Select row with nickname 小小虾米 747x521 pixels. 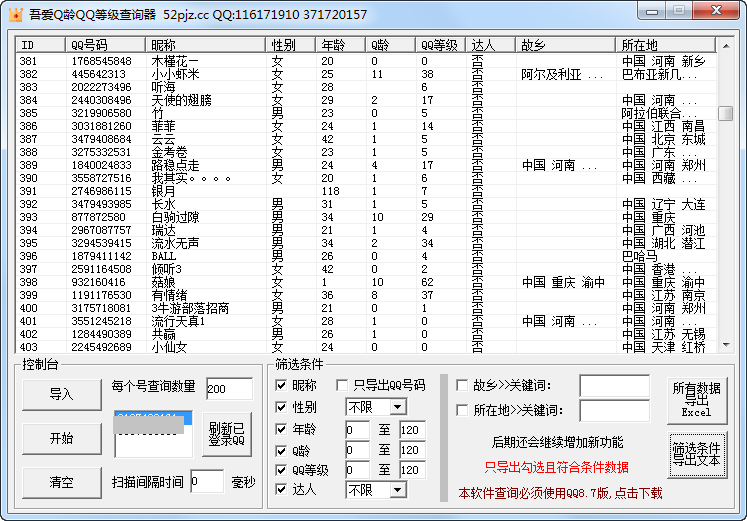pos(366,74)
